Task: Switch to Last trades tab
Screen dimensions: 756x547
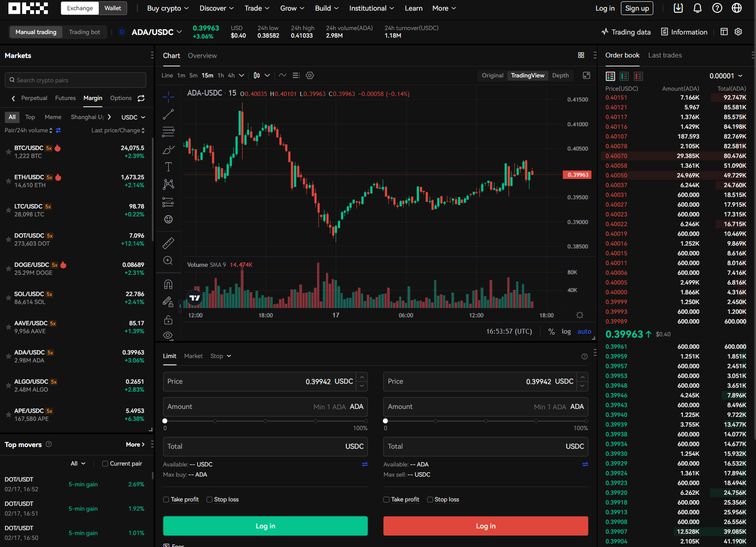Action: [x=665, y=55]
